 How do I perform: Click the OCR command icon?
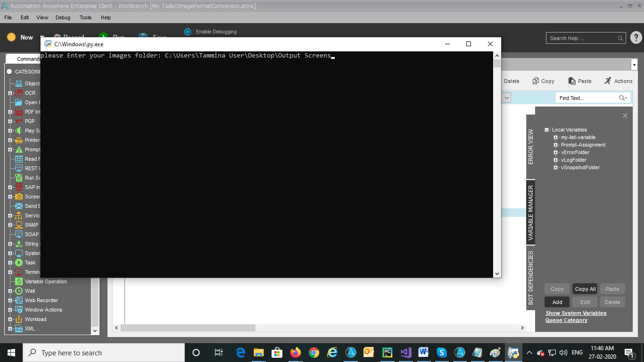tap(19, 93)
